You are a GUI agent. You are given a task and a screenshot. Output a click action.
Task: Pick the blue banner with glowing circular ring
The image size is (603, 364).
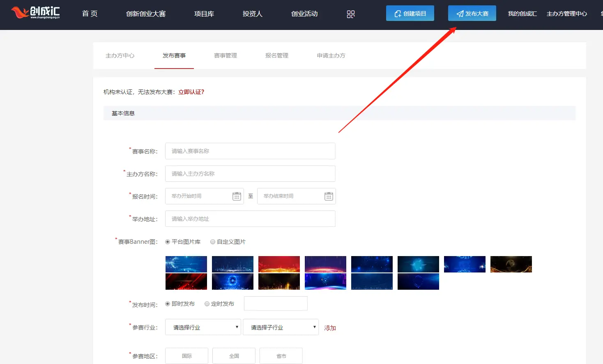pyautogui.click(x=232, y=282)
